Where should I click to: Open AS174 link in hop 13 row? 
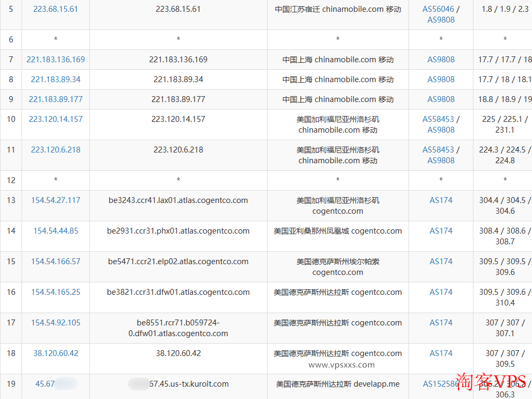coord(441,200)
